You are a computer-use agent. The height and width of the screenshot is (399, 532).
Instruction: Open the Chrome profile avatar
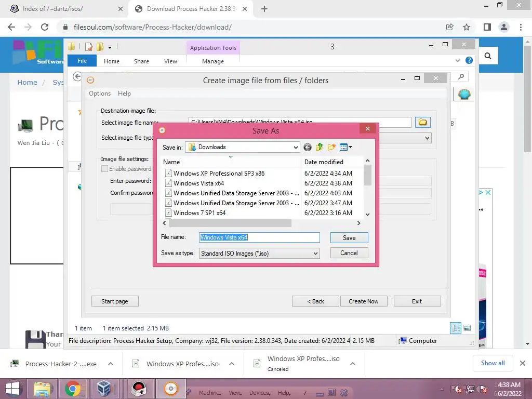coord(504,27)
